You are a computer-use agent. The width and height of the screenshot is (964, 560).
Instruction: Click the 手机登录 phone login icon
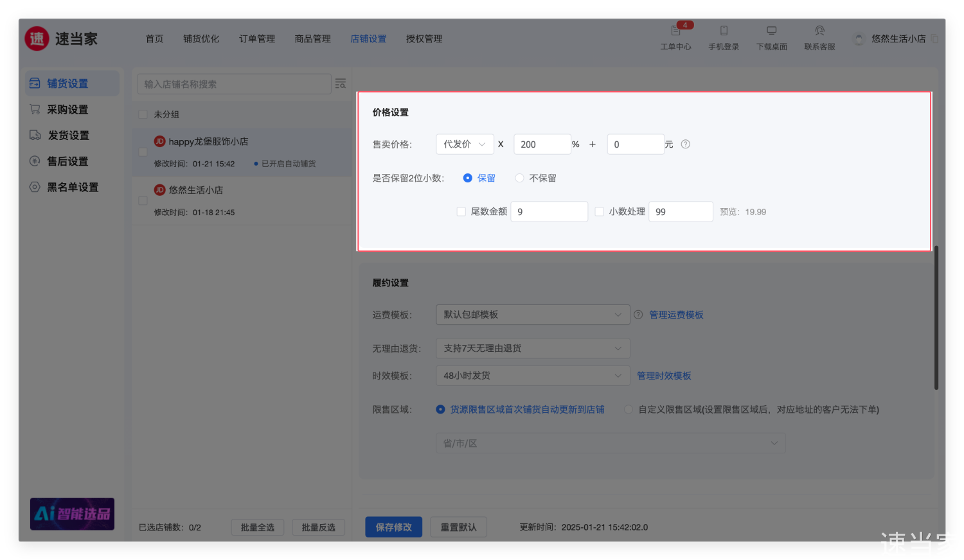724,31
